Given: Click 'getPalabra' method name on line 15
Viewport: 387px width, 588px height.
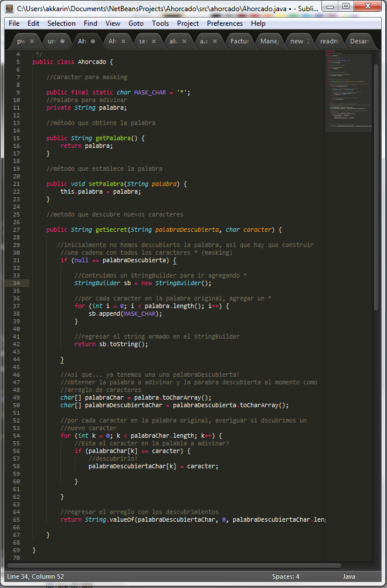Looking at the screenshot, I should pyautogui.click(x=113, y=138).
